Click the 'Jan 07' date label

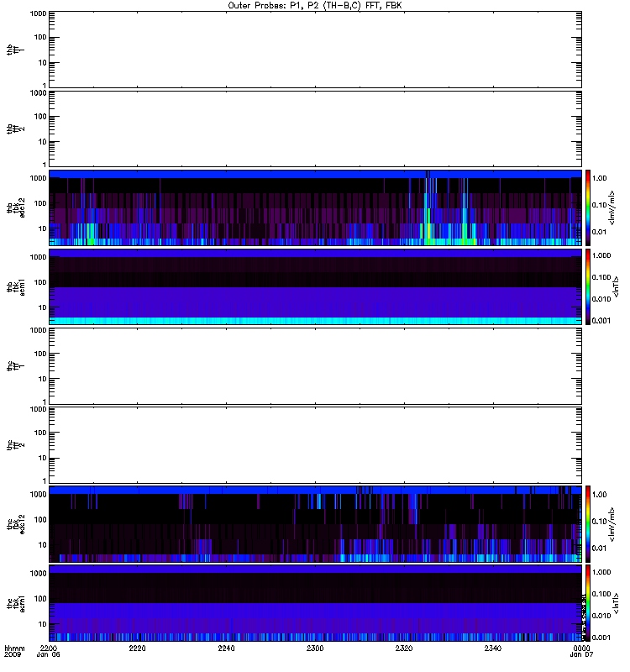point(581,655)
